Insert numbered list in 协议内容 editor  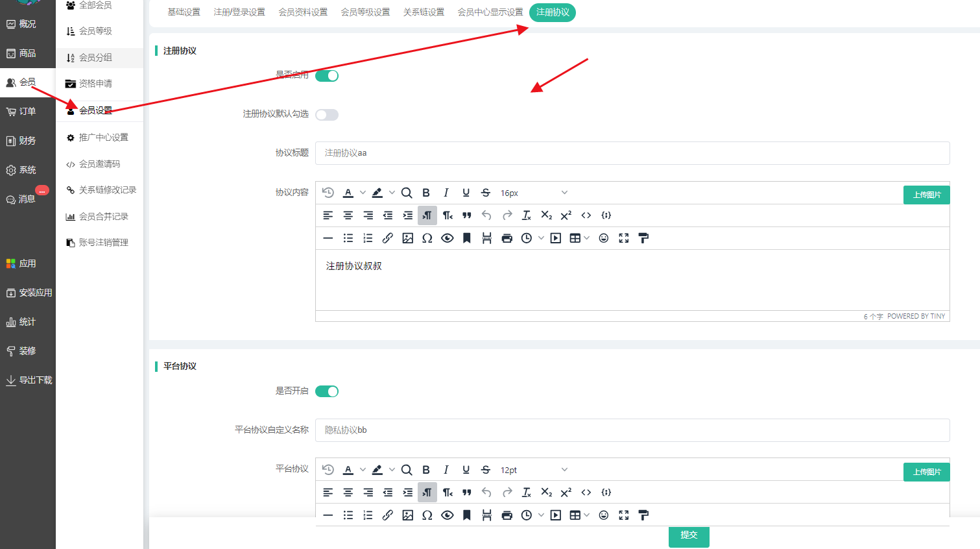click(x=368, y=238)
